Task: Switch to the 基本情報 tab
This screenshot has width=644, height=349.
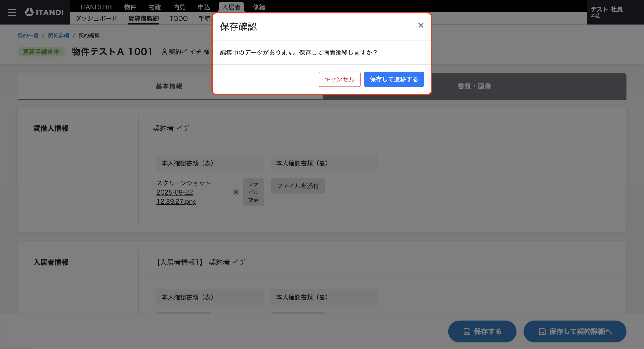Action: [x=169, y=86]
